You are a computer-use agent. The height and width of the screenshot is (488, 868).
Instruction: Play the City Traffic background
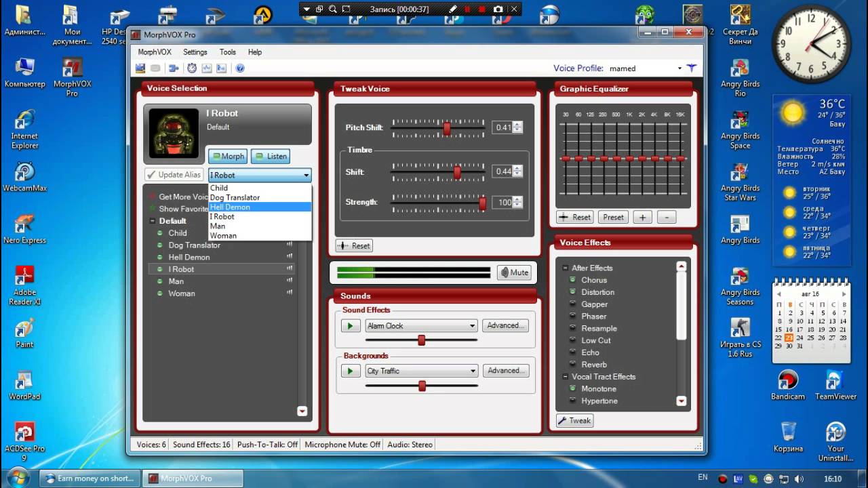tap(350, 371)
